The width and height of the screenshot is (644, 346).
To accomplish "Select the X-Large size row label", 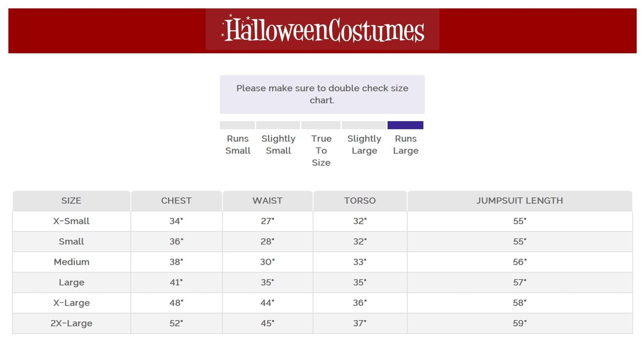I will click(x=71, y=303).
